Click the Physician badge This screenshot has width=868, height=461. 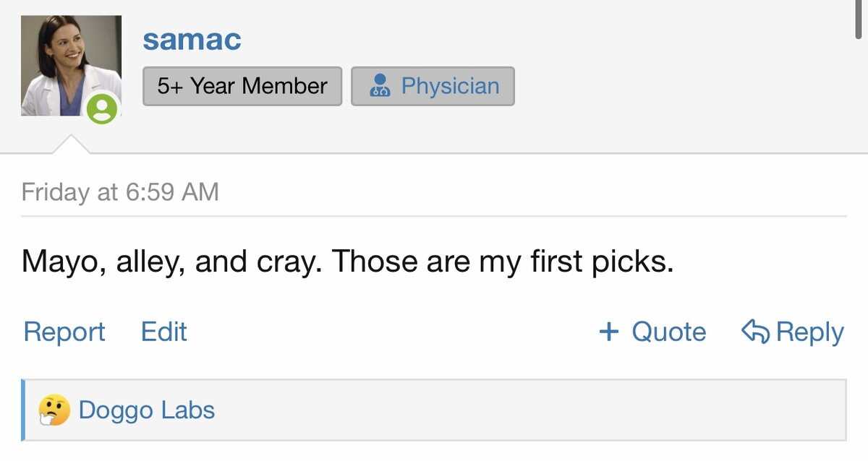point(433,86)
